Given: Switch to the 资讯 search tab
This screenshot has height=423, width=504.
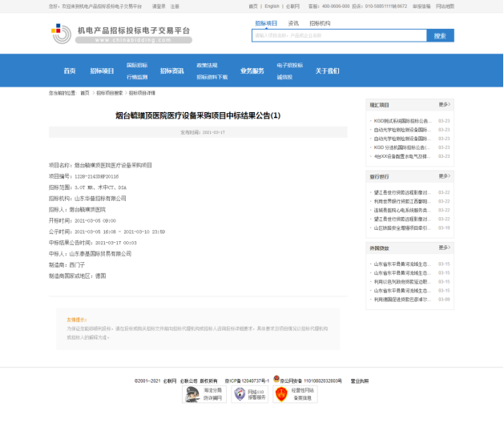Looking at the screenshot, I should point(293,23).
